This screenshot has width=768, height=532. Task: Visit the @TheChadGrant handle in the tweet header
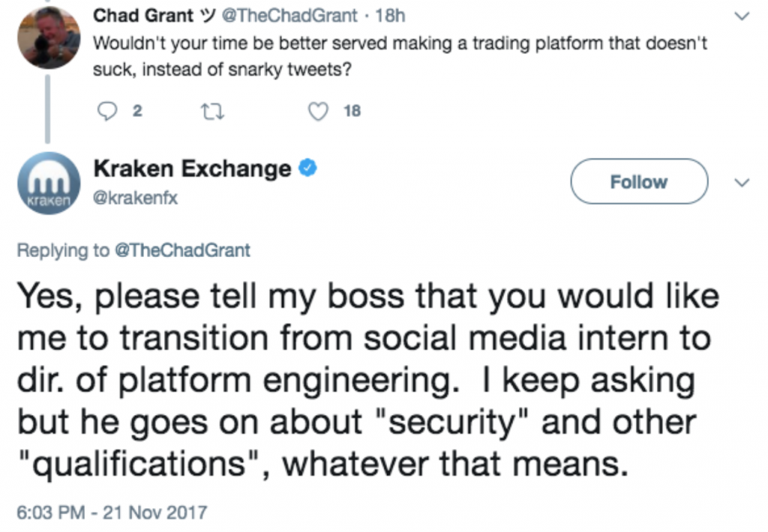click(289, 16)
